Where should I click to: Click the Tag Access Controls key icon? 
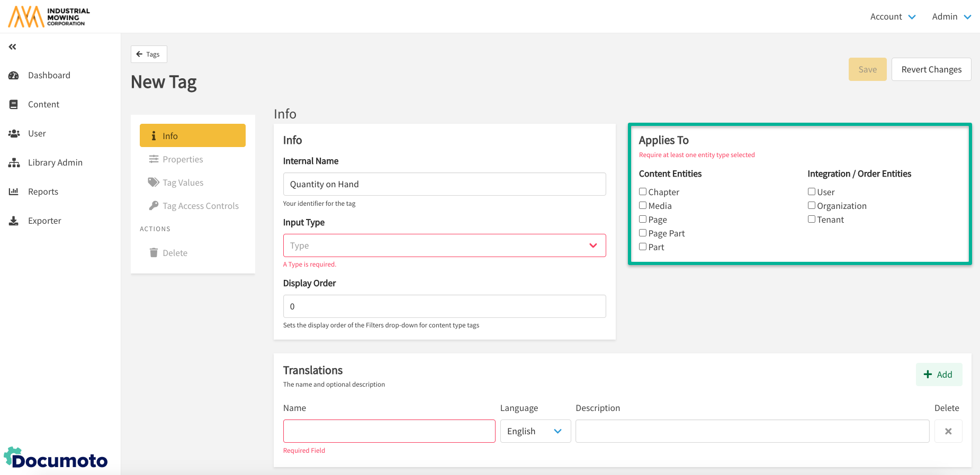coord(154,206)
